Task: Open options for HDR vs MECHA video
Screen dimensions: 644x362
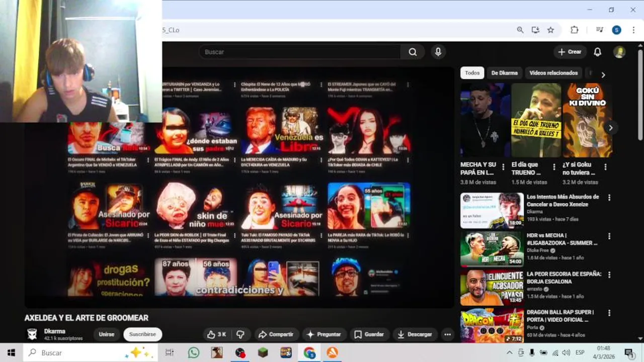Action: (609, 236)
